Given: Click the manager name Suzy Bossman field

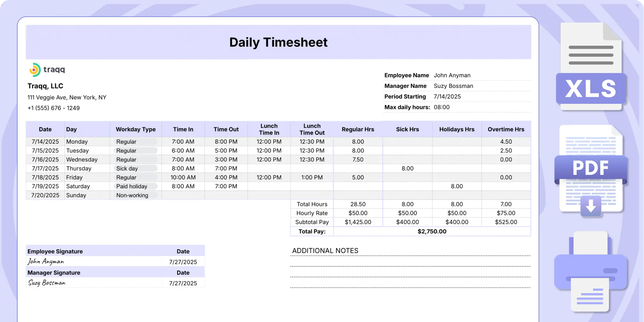Looking at the screenshot, I should pos(453,86).
